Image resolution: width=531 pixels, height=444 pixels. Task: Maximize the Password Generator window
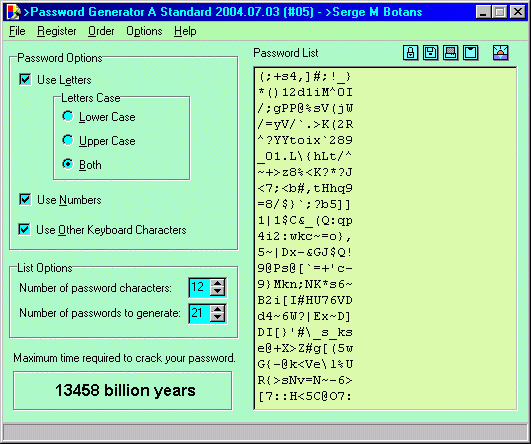pos(500,12)
